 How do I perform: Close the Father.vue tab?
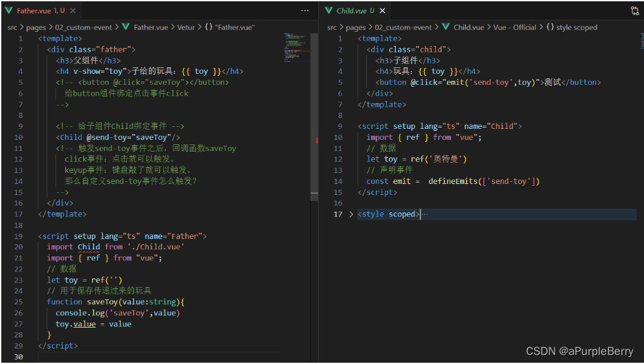(x=73, y=10)
